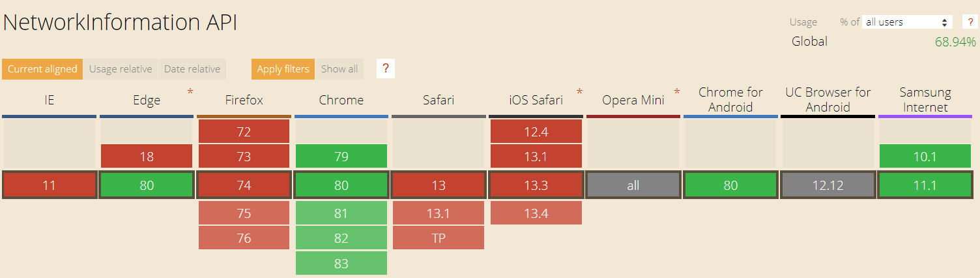
Task: Click the Chrome for Android column header
Action: coord(730,100)
